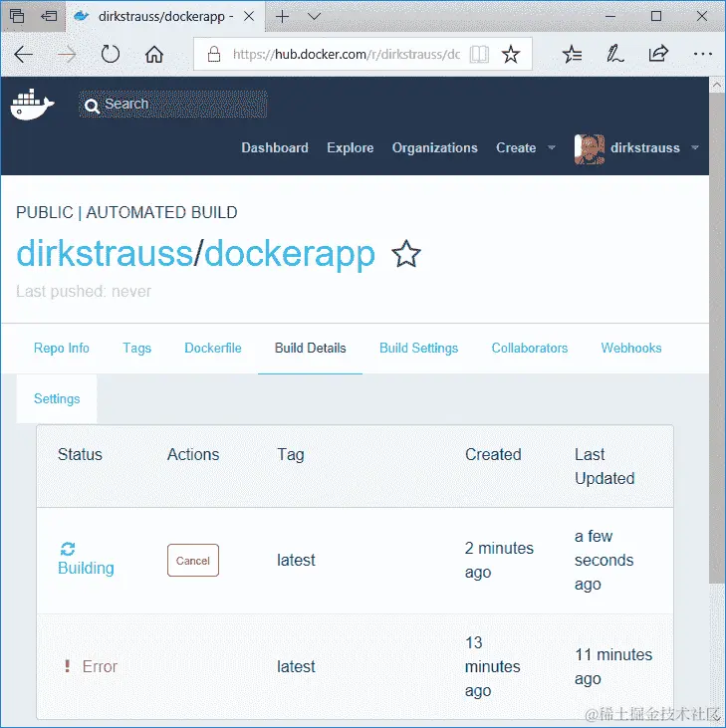Click the dirkstrauss username in navbar
Viewport: 726px width, 728px height.
tap(645, 147)
